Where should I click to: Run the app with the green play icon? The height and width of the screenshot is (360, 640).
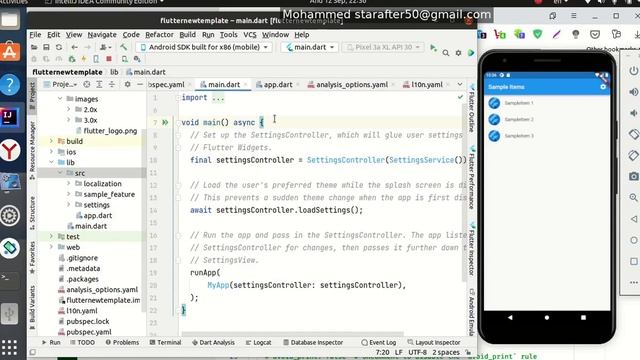click(433, 48)
